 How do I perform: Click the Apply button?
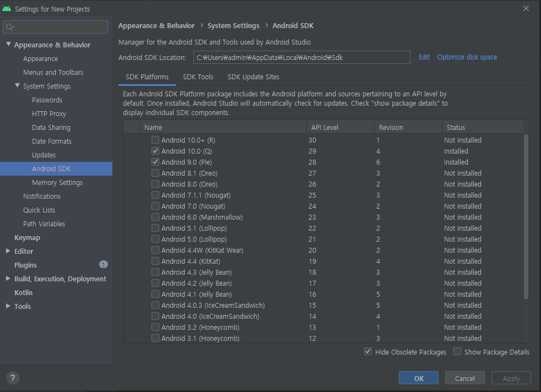[511, 378]
